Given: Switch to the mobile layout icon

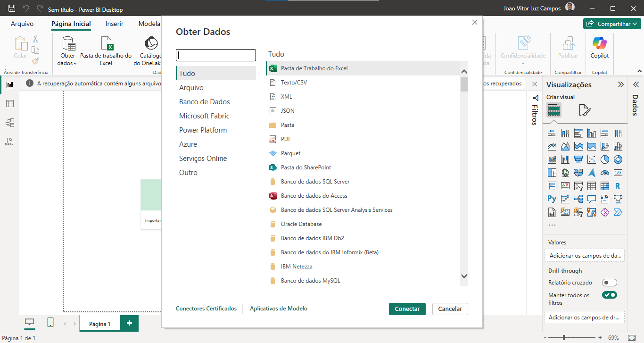Looking at the screenshot, I should pos(50,323).
